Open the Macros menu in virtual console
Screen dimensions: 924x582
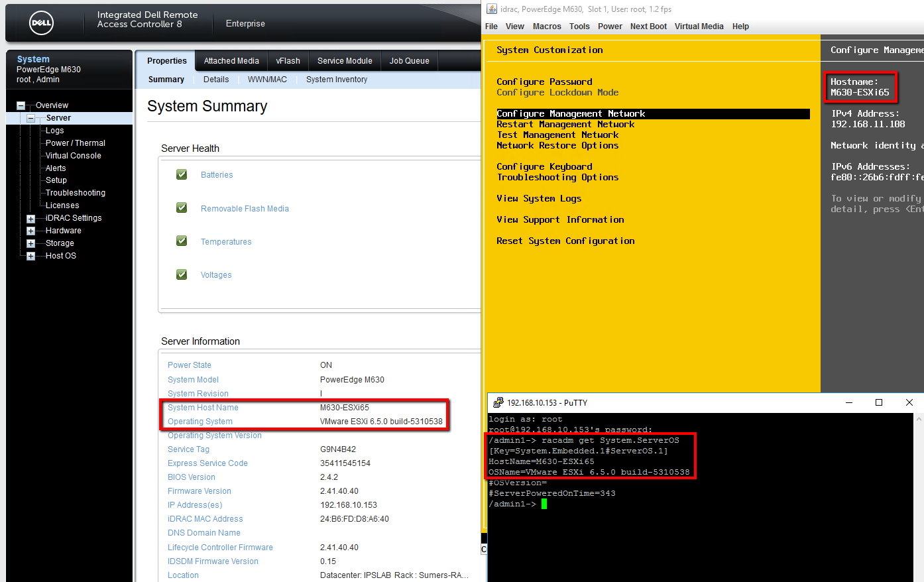pyautogui.click(x=547, y=26)
